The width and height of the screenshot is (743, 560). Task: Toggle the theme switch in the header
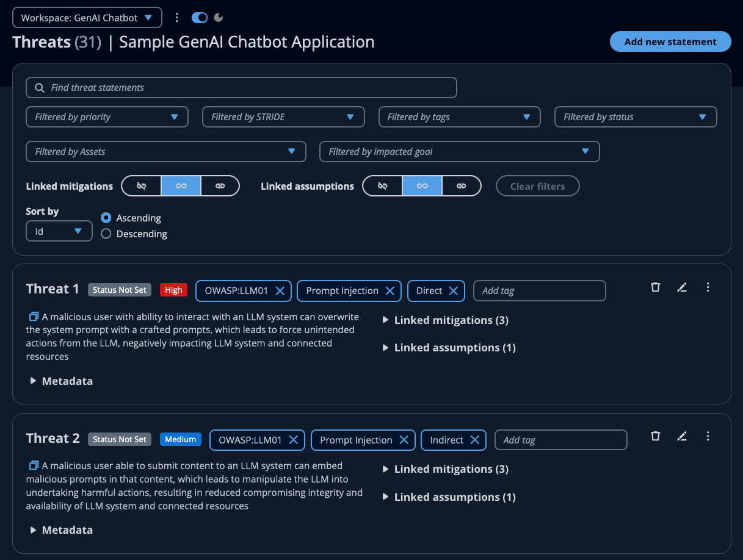[x=198, y=17]
